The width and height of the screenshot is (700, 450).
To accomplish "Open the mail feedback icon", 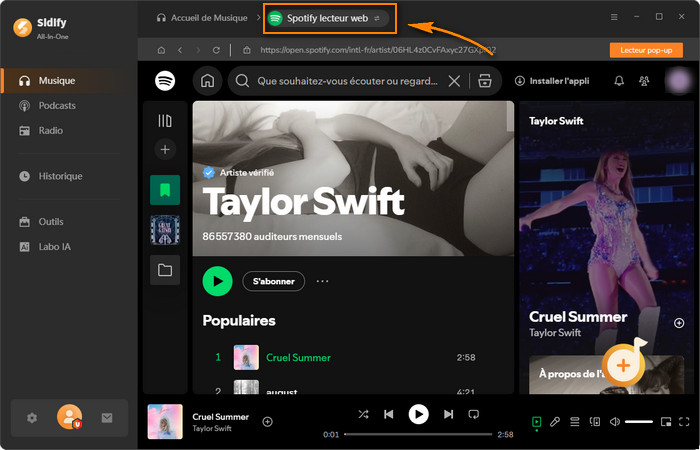I will click(107, 418).
